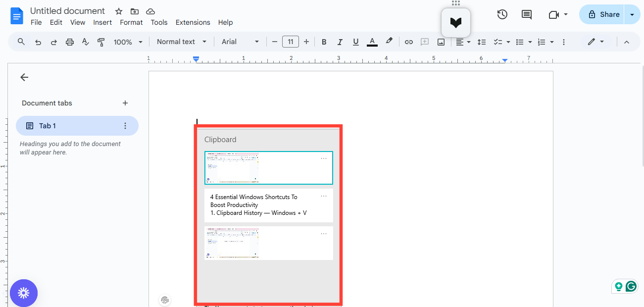Print the document
Screen dimensions: 644x307
coord(70,42)
